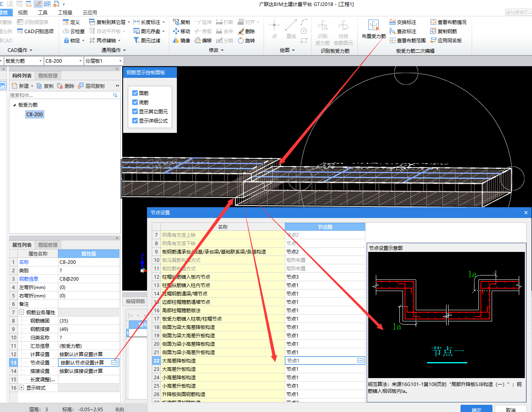
Task: Click the 定义 icon
Action: point(66,22)
